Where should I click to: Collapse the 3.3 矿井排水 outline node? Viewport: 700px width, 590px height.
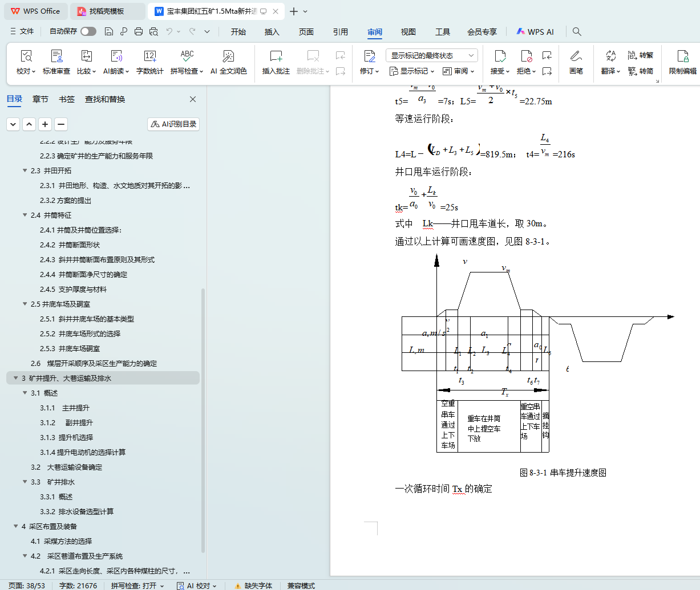click(25, 482)
